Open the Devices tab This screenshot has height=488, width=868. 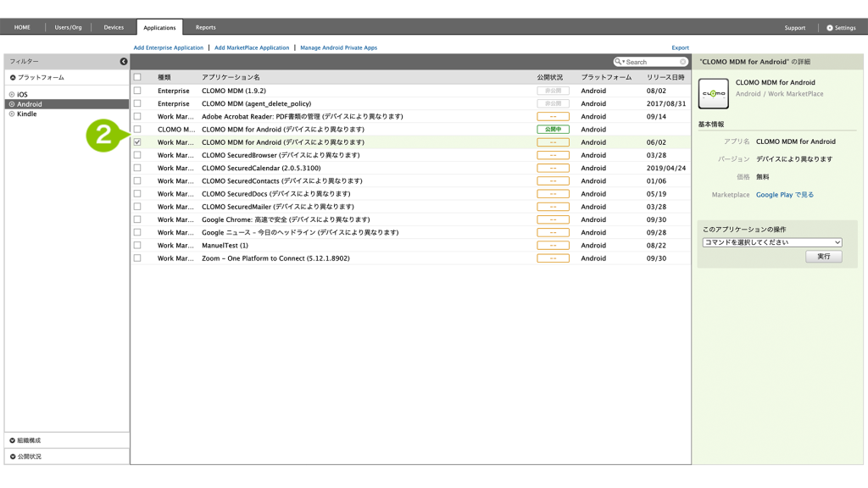tap(114, 27)
